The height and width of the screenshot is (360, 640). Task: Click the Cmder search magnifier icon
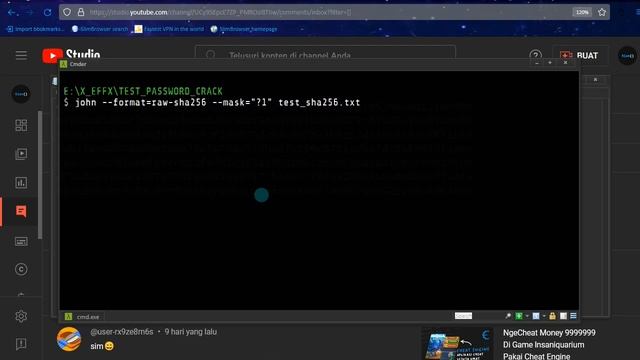pyautogui.click(x=508, y=316)
